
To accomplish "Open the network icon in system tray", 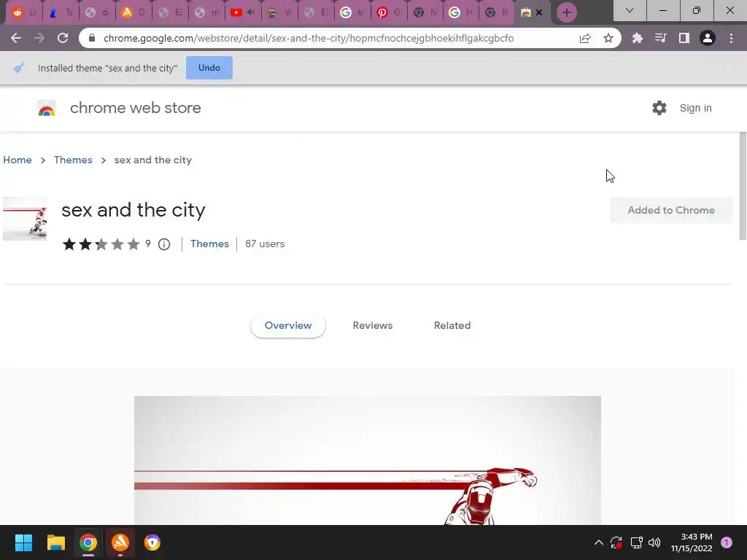I will pyautogui.click(x=636, y=542).
